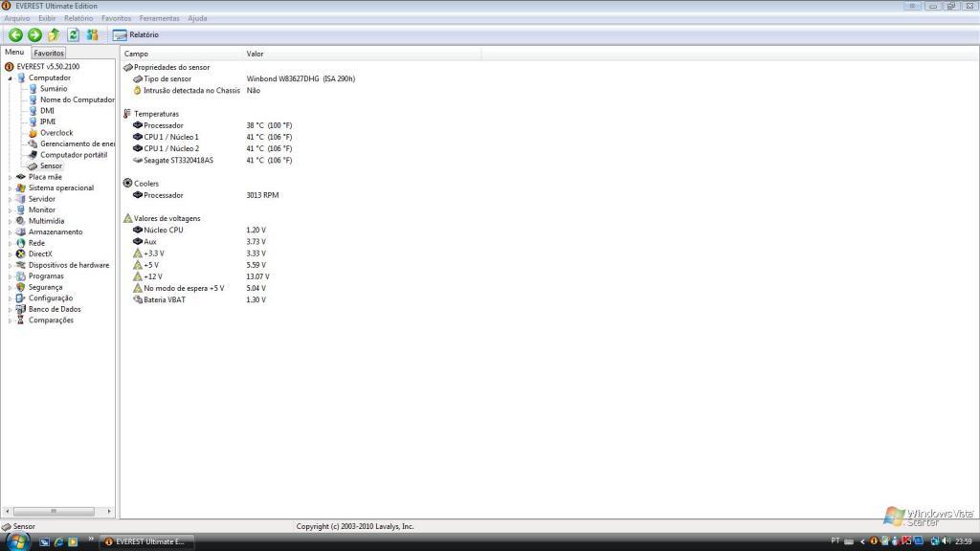Open the Overclock page

(x=56, y=132)
